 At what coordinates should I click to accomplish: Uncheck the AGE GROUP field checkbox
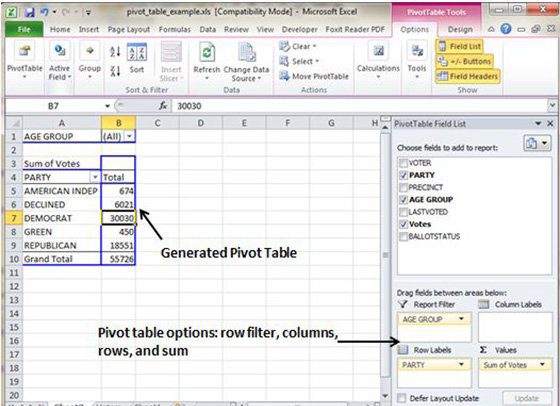[x=403, y=200]
